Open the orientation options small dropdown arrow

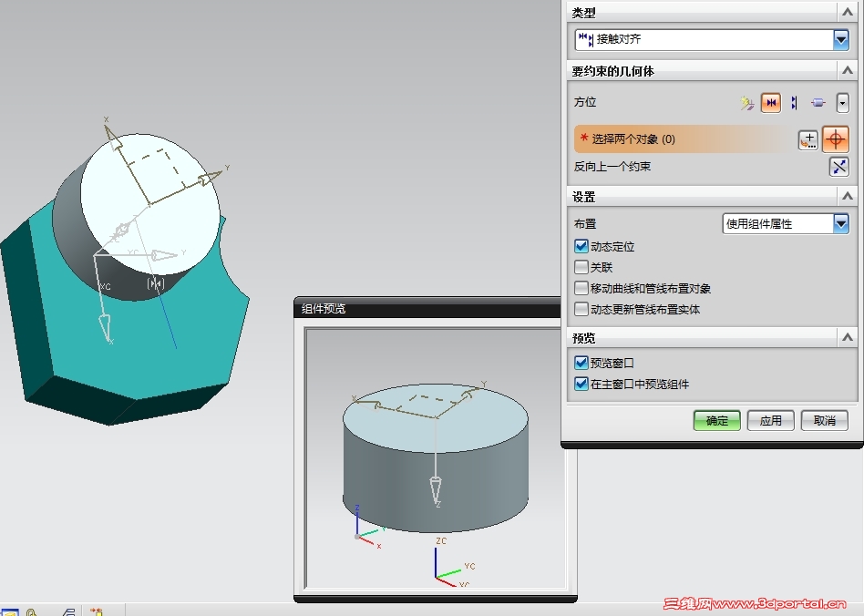click(x=842, y=102)
